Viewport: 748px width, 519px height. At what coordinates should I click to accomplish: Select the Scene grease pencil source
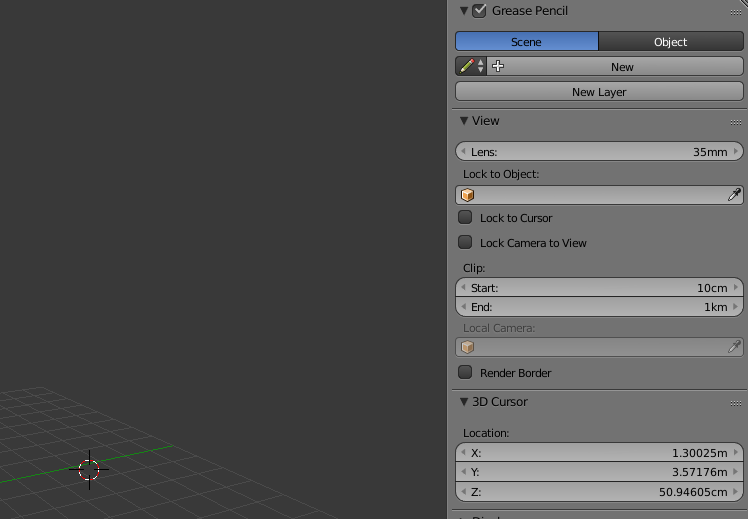click(527, 42)
